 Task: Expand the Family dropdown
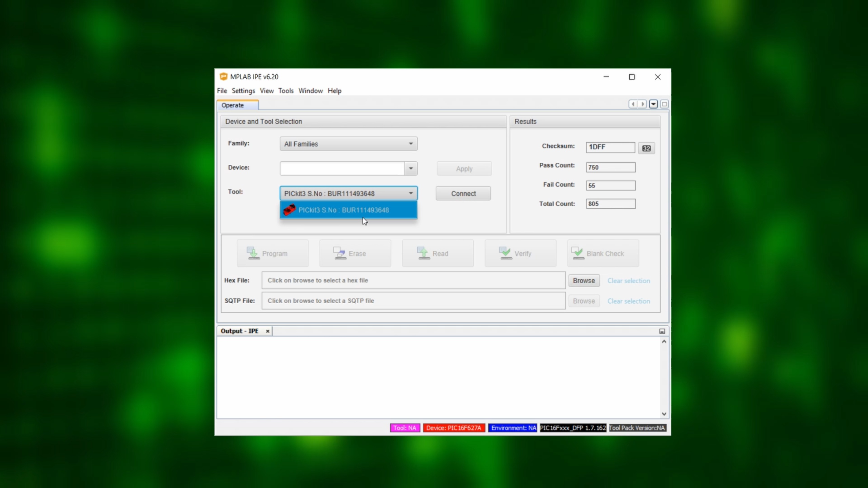pyautogui.click(x=411, y=144)
